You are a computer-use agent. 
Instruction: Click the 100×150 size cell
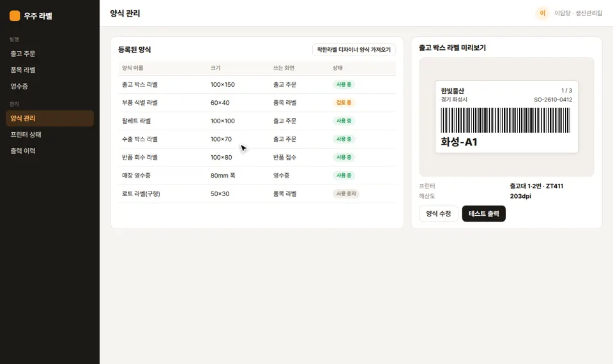point(222,84)
